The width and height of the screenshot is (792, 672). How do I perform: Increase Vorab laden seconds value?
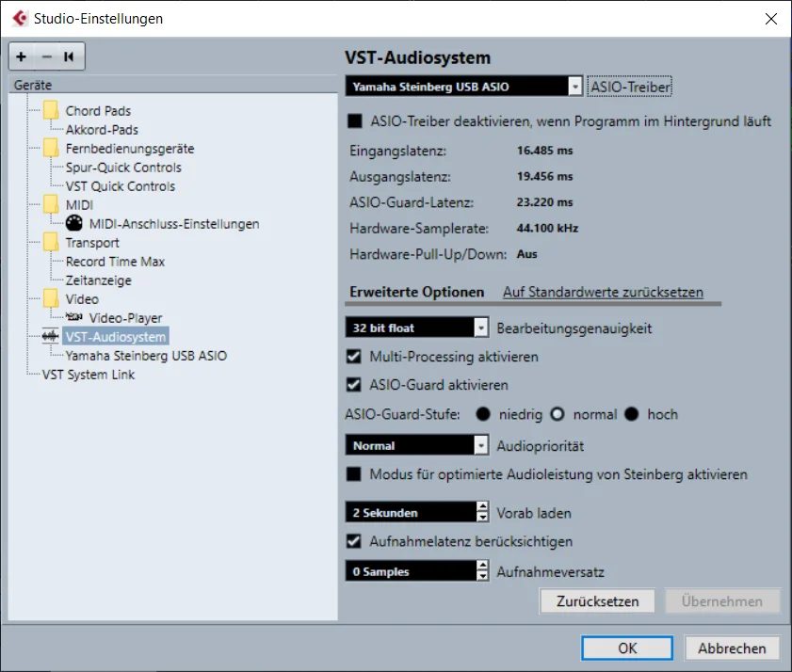coord(483,507)
